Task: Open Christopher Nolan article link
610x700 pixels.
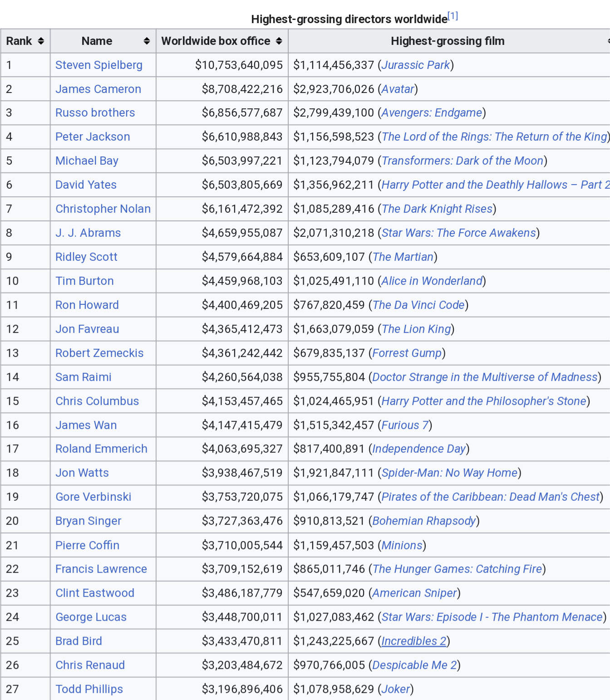Action: [103, 209]
